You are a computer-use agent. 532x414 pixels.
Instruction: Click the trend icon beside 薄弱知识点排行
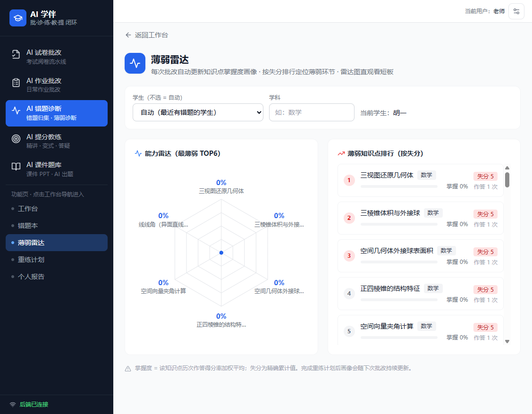(x=341, y=153)
